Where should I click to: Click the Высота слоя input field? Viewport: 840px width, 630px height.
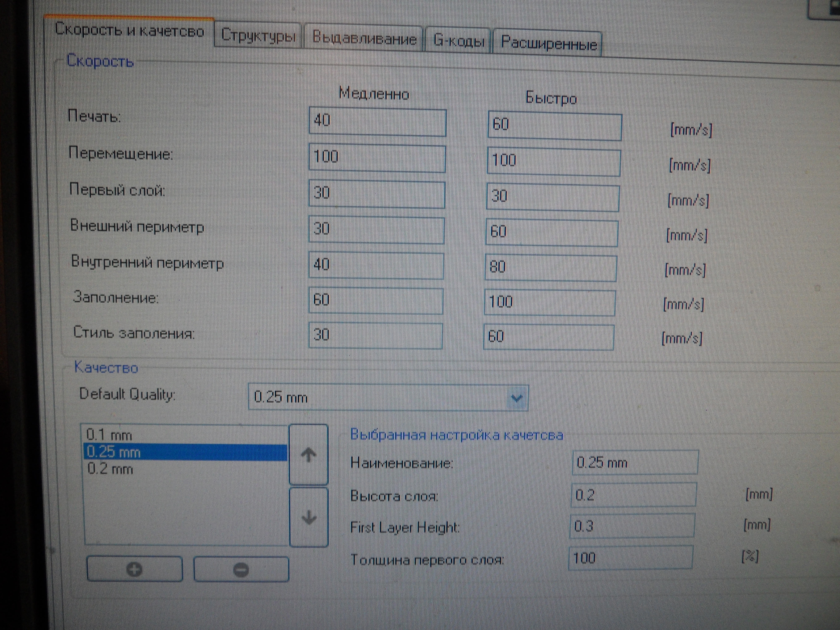click(633, 495)
